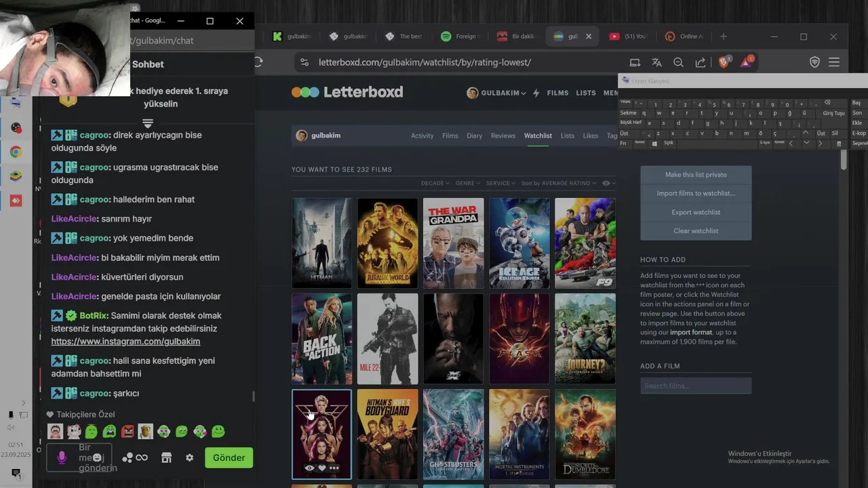The width and height of the screenshot is (868, 488).
Task: Expand the DECADE filter dropdown
Action: click(x=435, y=183)
